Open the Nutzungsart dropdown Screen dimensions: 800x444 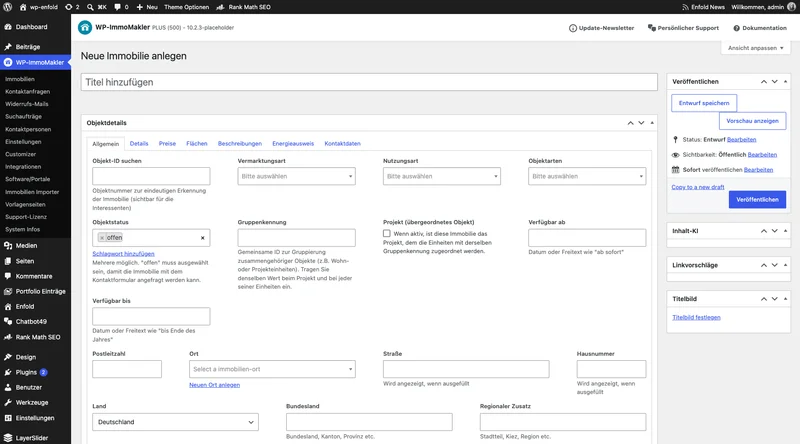[x=442, y=176]
